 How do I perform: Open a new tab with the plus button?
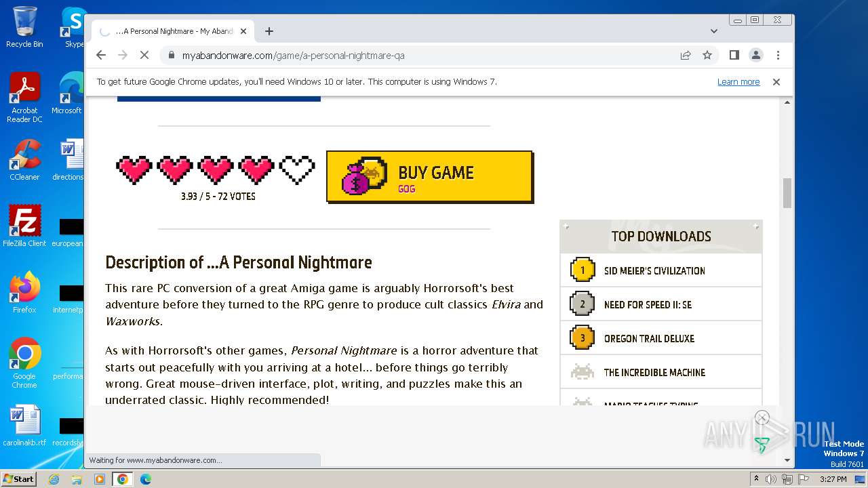pyautogui.click(x=269, y=31)
